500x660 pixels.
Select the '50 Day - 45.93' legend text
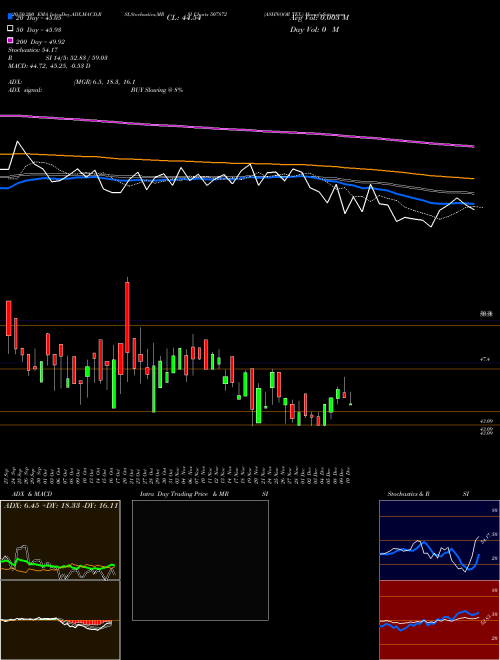pyautogui.click(x=38, y=29)
